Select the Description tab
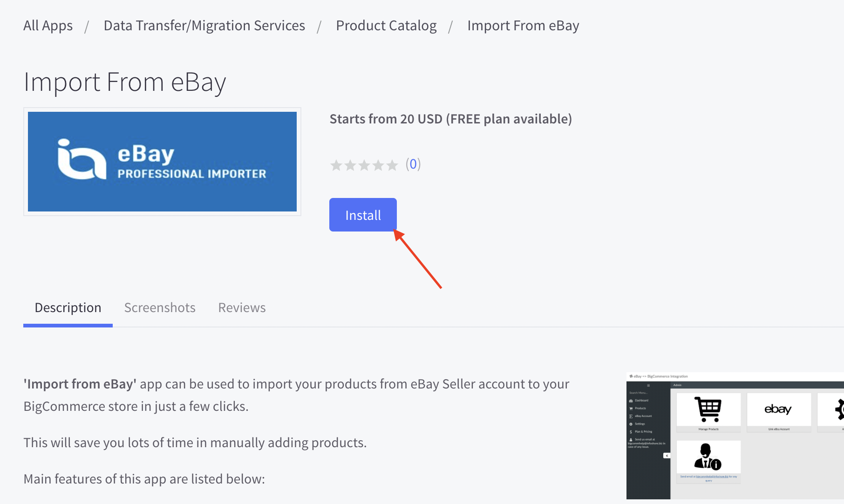 (x=68, y=308)
